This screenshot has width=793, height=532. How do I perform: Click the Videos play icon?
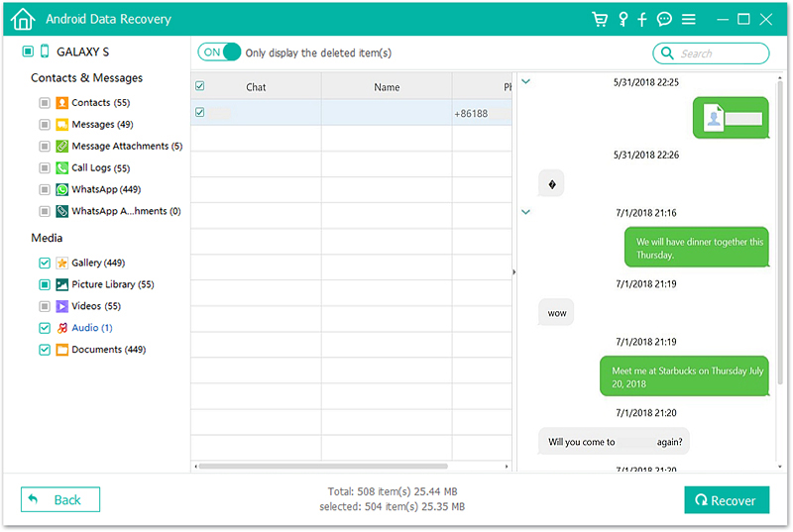pyautogui.click(x=61, y=306)
